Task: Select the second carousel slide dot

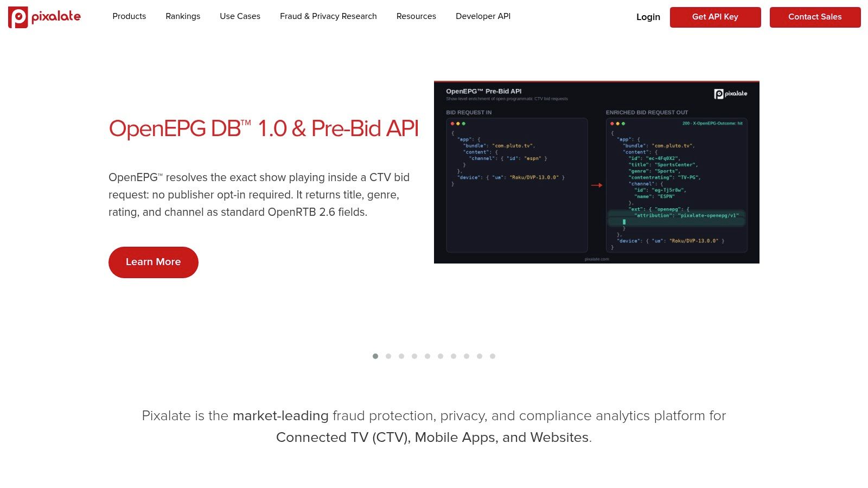Action: pyautogui.click(x=388, y=356)
